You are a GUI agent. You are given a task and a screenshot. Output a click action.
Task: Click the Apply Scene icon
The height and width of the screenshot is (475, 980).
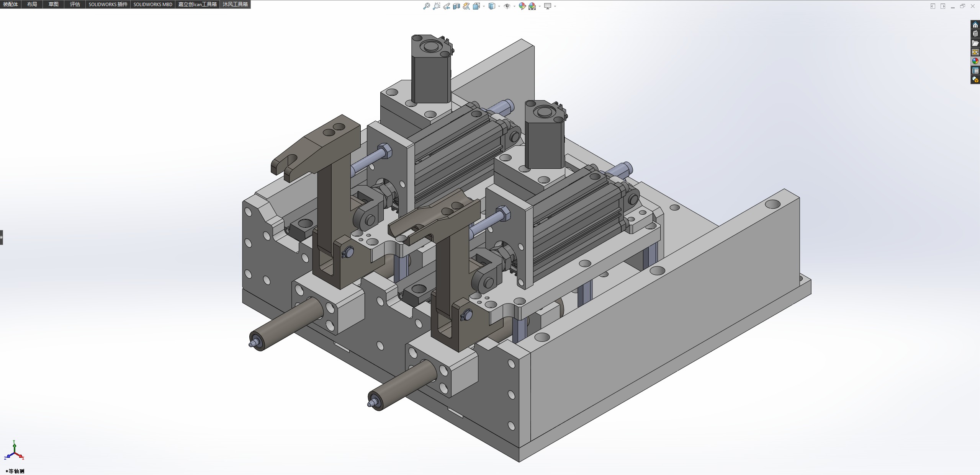(x=532, y=6)
